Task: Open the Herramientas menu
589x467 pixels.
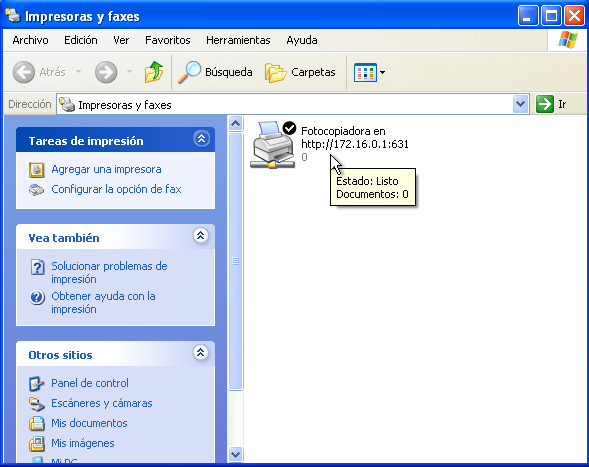Action: 238,40
